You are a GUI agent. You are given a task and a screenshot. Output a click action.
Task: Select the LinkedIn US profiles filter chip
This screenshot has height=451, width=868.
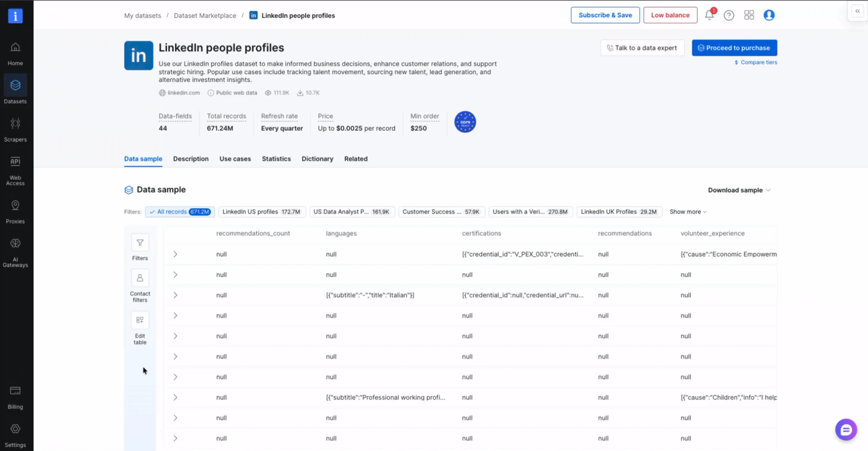pos(262,212)
